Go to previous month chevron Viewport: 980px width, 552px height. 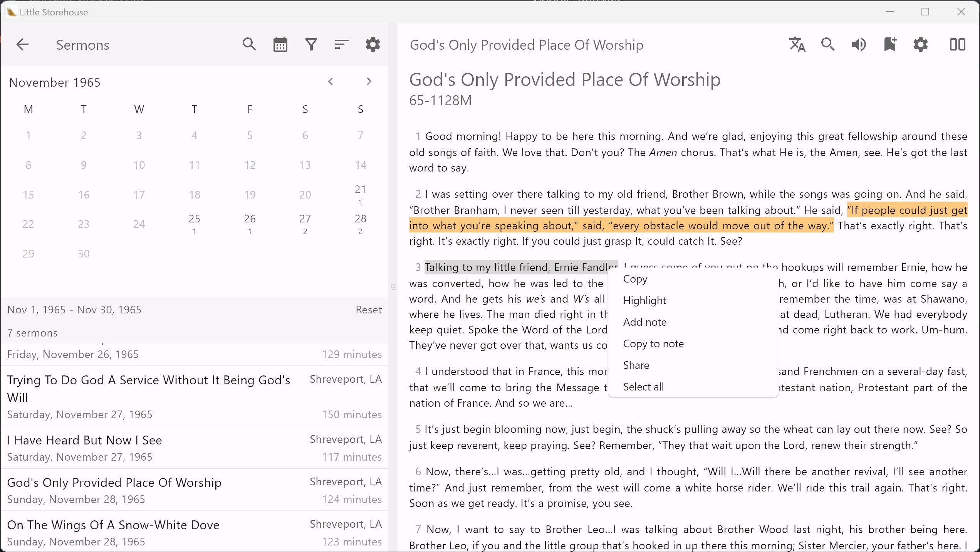point(331,81)
